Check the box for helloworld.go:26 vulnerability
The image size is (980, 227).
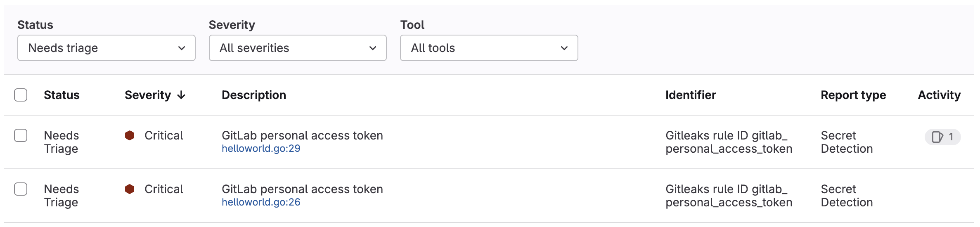pyautogui.click(x=21, y=189)
